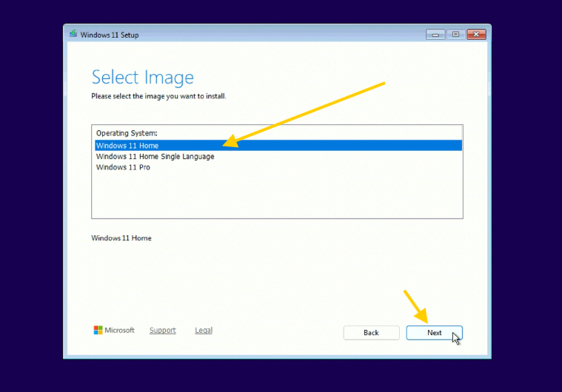Close the Windows 11 Setup window
The height and width of the screenshot is (392, 562).
476,34
